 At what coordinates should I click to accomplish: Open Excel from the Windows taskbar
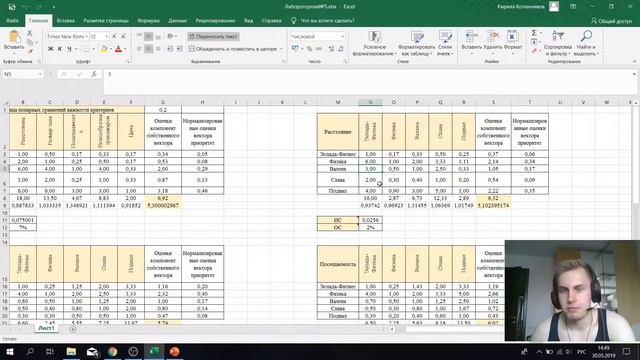pyautogui.click(x=154, y=351)
